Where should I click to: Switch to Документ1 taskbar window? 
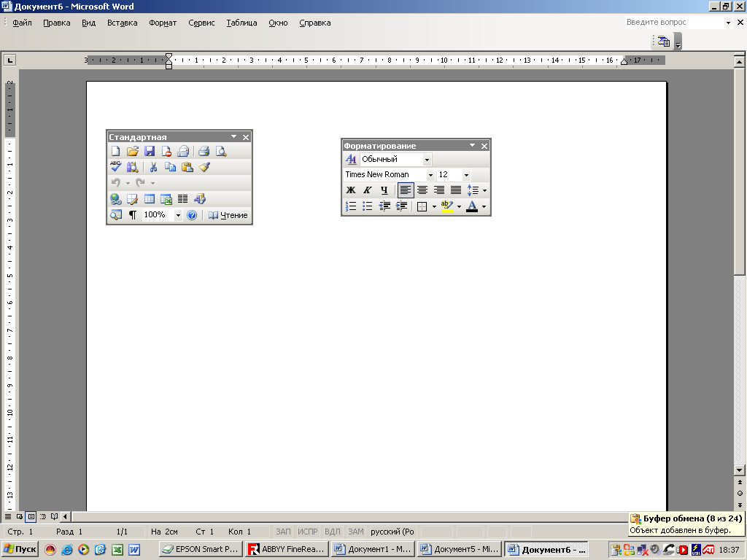[x=373, y=550]
